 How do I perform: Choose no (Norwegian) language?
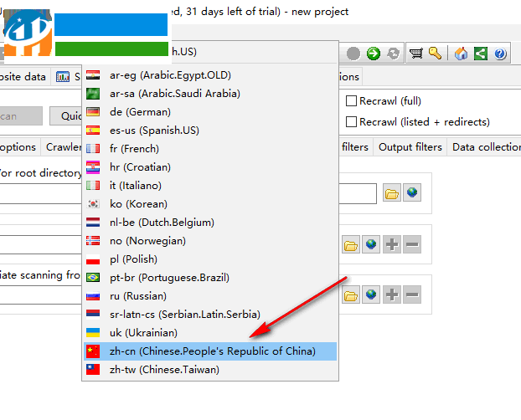[210, 241]
